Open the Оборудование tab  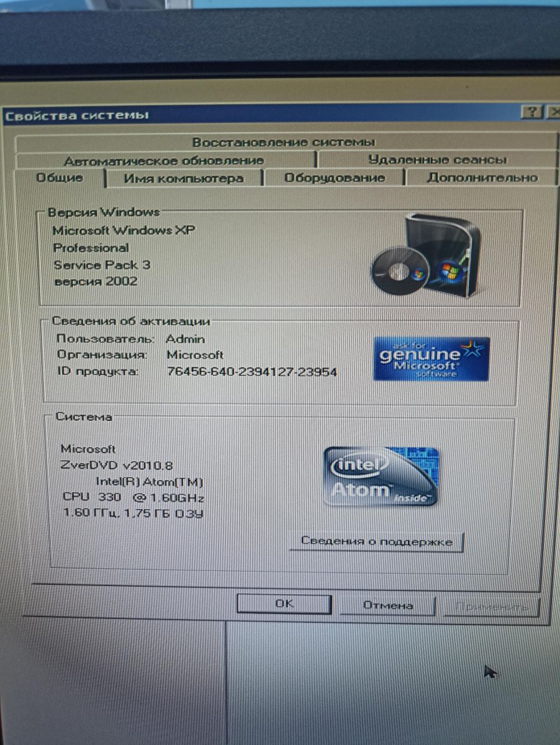click(335, 178)
